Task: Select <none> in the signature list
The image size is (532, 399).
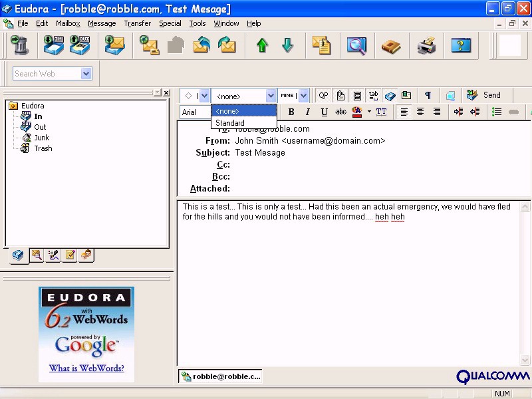Action: point(244,111)
